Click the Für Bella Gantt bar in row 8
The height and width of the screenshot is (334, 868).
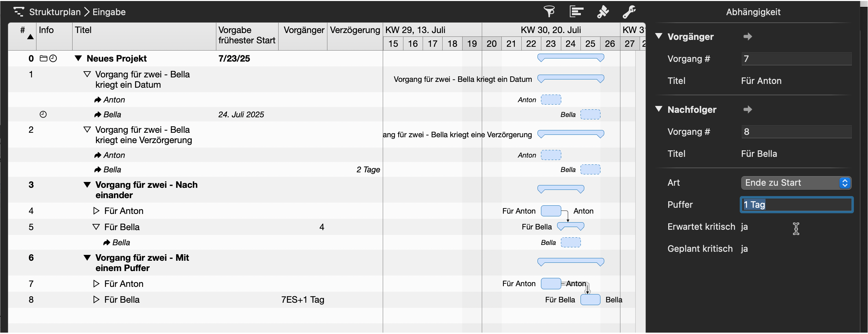click(x=590, y=300)
